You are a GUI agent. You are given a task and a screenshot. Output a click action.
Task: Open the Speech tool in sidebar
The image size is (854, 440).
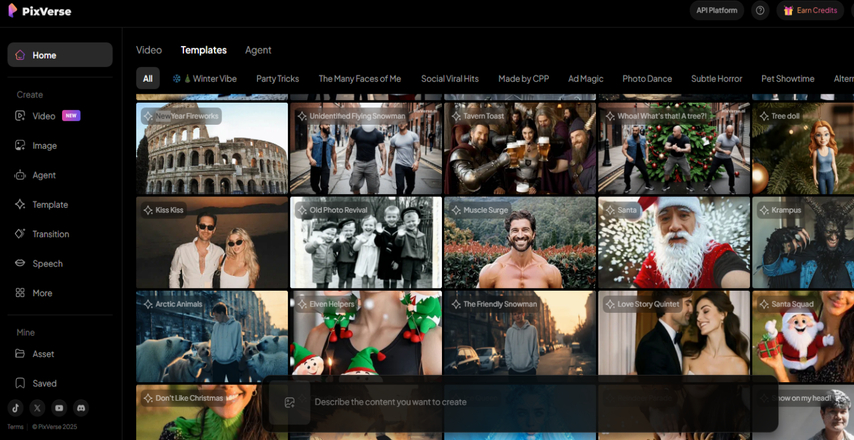click(47, 264)
